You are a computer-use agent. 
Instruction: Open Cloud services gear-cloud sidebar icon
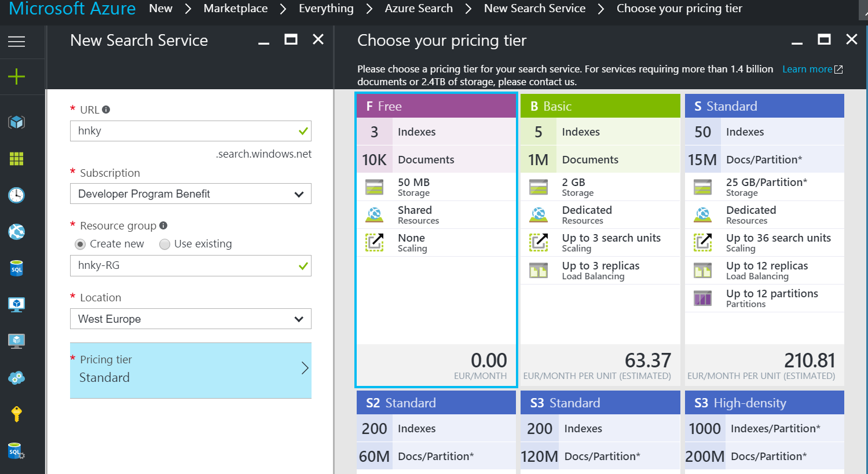pyautogui.click(x=16, y=378)
